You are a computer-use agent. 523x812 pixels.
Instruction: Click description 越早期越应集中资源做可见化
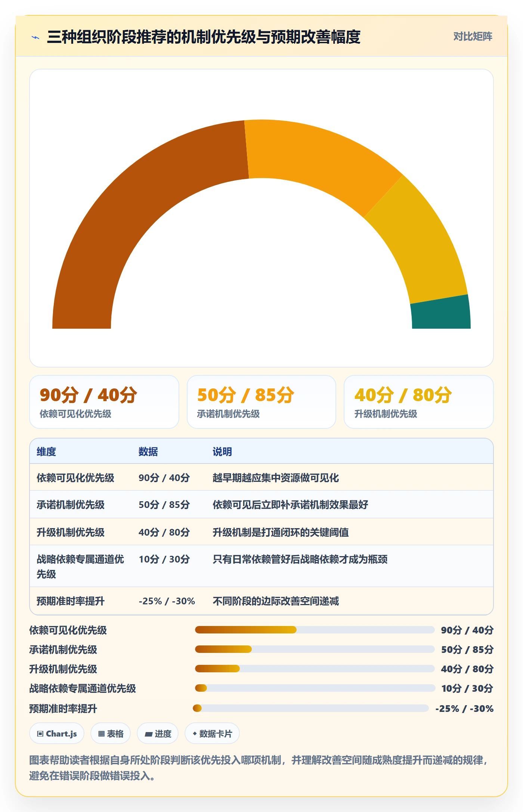coord(276,478)
